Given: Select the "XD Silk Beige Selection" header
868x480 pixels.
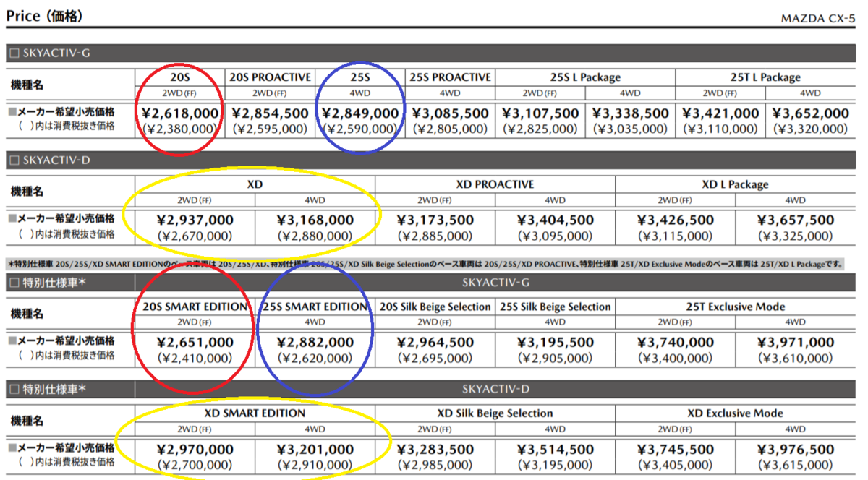Looking at the screenshot, I should [495, 413].
